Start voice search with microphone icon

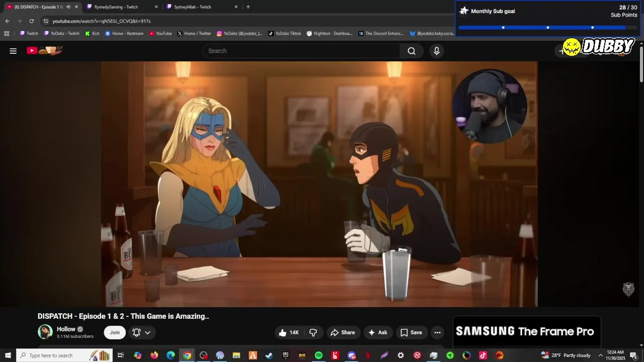pos(437,51)
